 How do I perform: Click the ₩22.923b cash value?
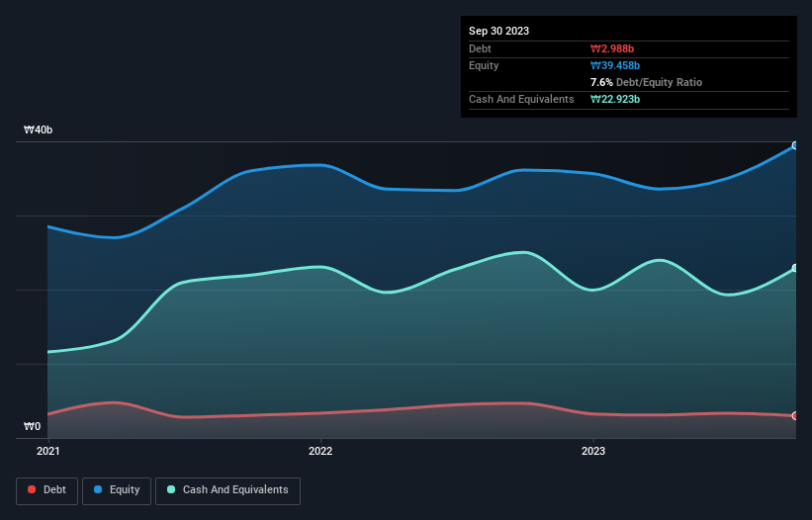tap(615, 99)
